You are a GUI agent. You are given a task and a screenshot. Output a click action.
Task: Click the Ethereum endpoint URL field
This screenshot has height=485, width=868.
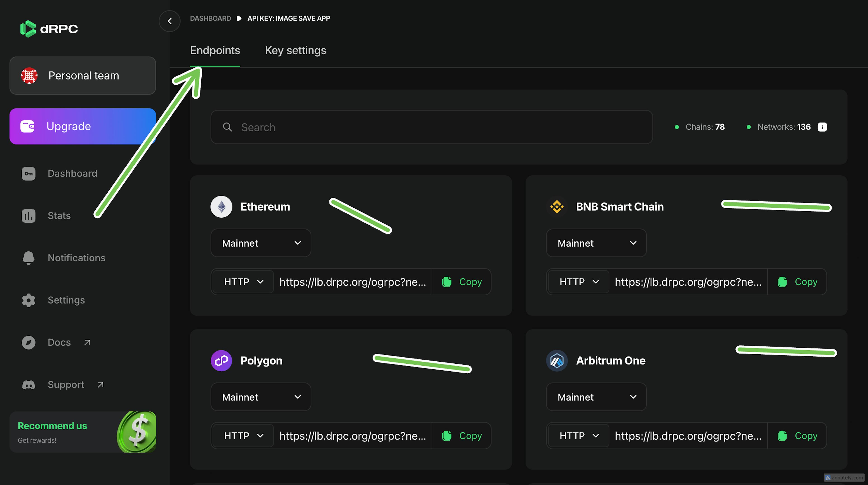coord(353,282)
